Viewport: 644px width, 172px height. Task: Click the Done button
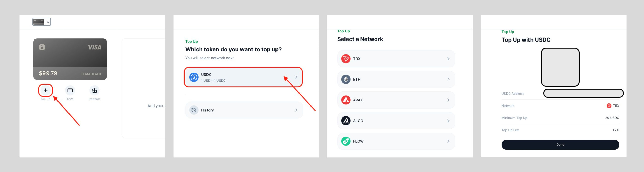[560, 145]
